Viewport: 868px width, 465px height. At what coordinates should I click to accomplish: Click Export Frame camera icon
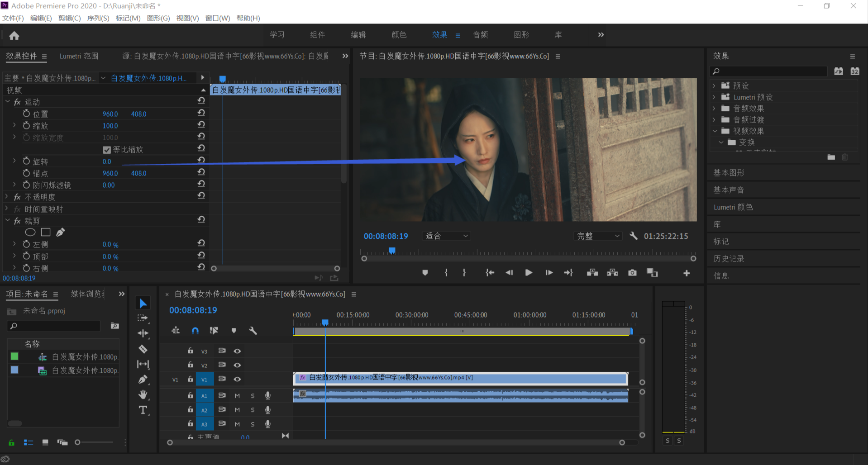coord(632,273)
